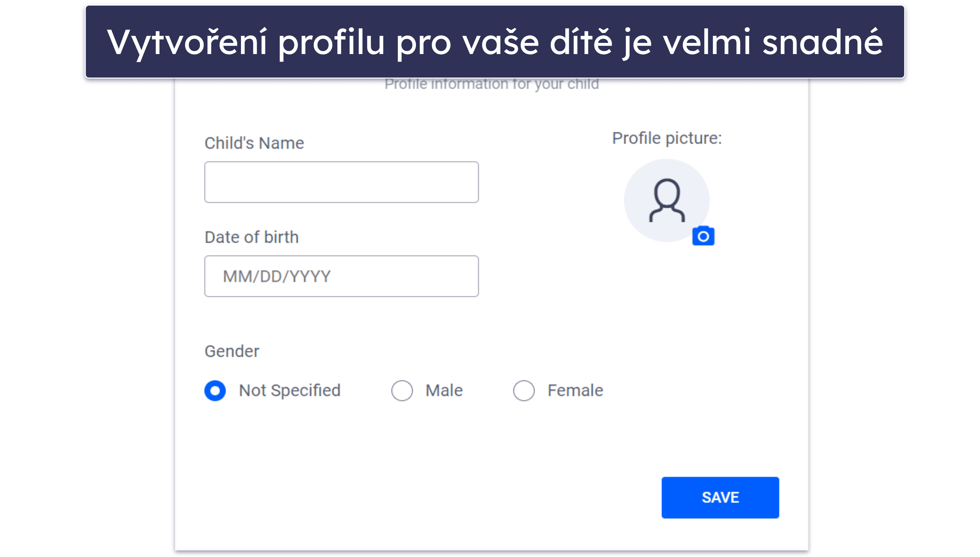Viewport: 980px width, 557px height.
Task: Click the Child's Name input field
Action: (342, 182)
